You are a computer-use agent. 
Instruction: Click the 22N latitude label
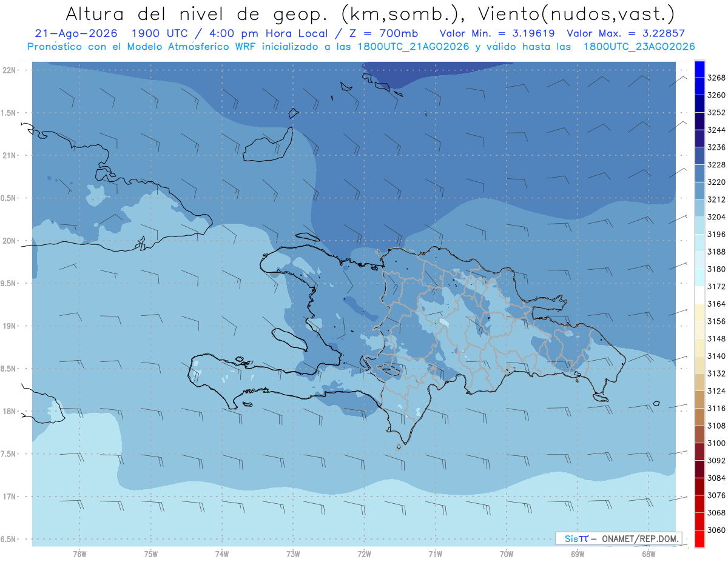pyautogui.click(x=8, y=70)
